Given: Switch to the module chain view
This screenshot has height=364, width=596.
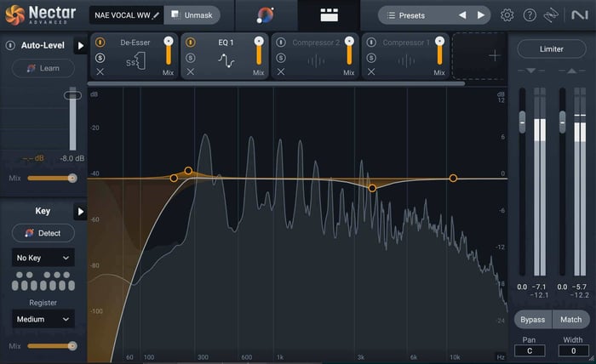Looking at the screenshot, I should coord(329,15).
